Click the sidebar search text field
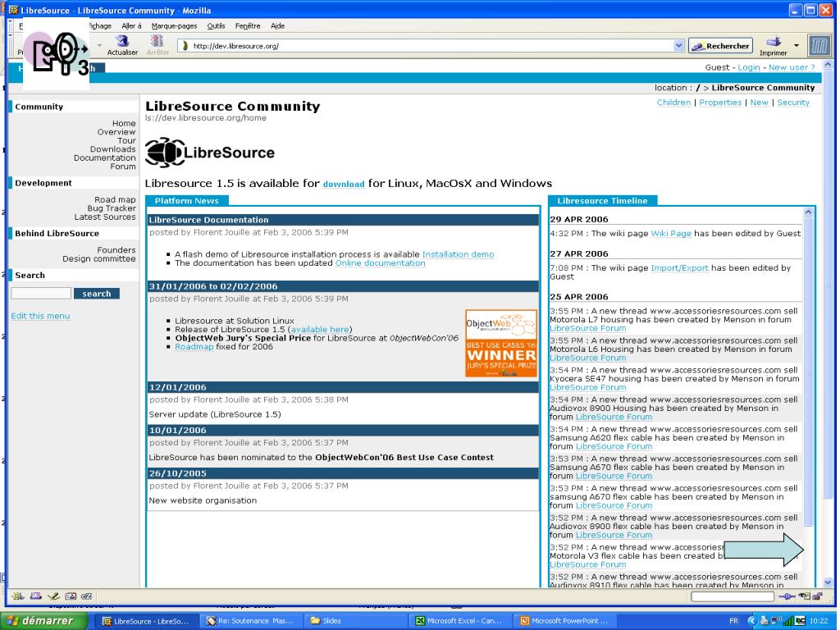 (41, 293)
